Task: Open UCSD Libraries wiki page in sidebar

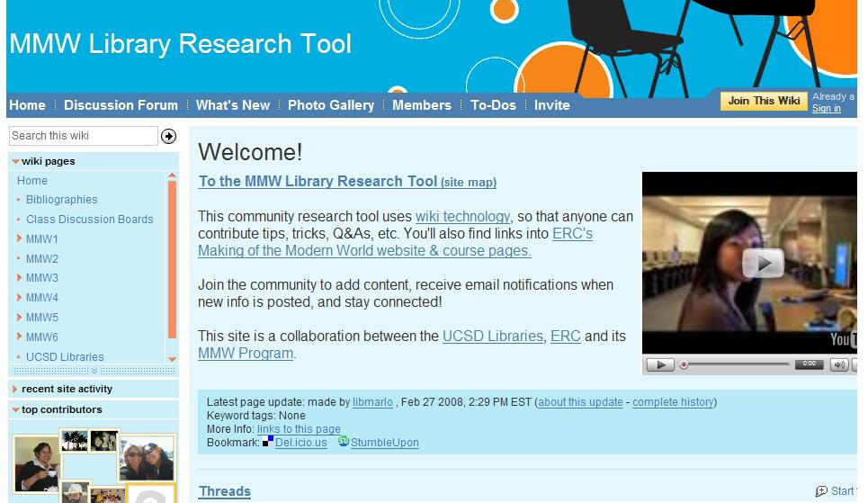Action: 65,356
